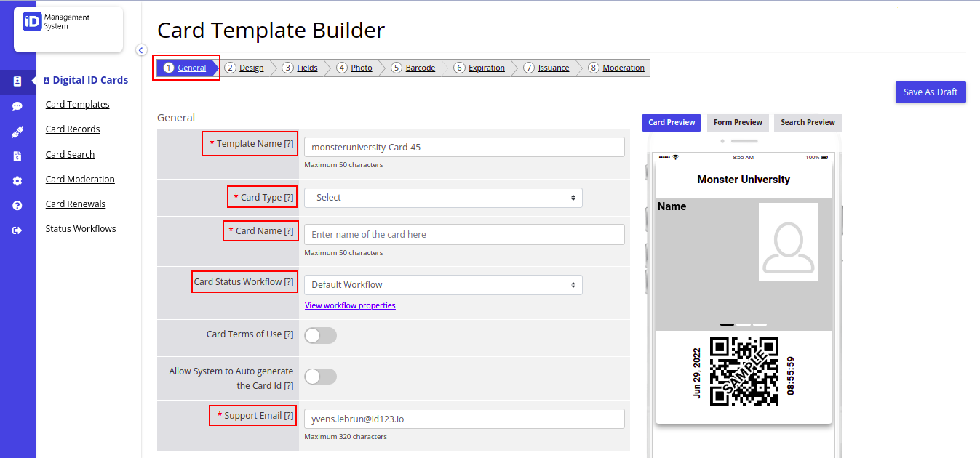Open settings via the gear icon
Image resolution: width=980 pixels, height=458 pixels.
(x=18, y=180)
